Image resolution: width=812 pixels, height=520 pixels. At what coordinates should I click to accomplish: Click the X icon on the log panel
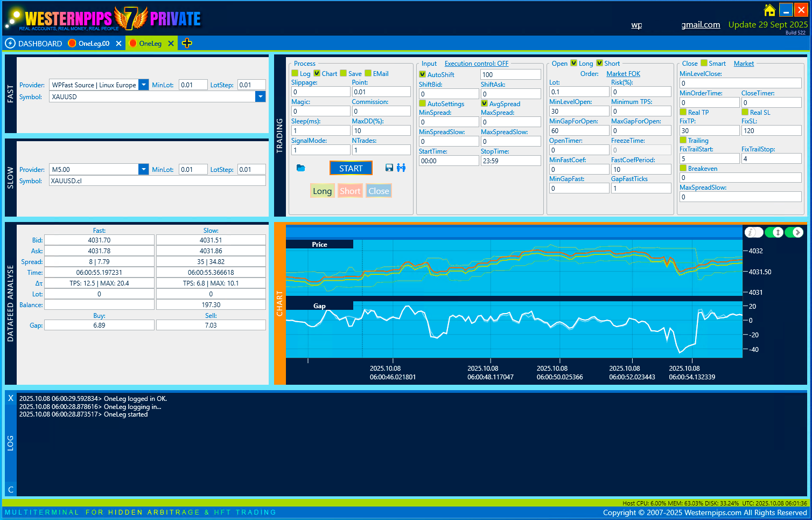coord(11,398)
